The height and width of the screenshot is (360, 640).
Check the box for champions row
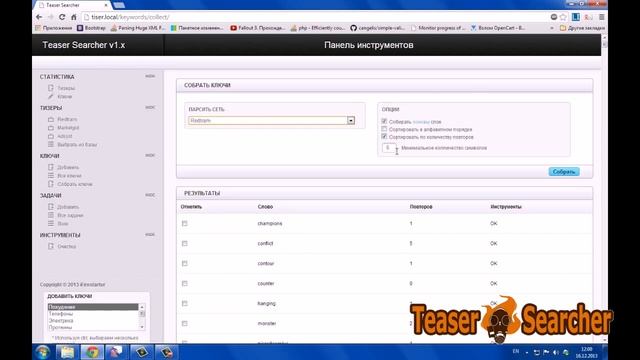click(x=184, y=224)
